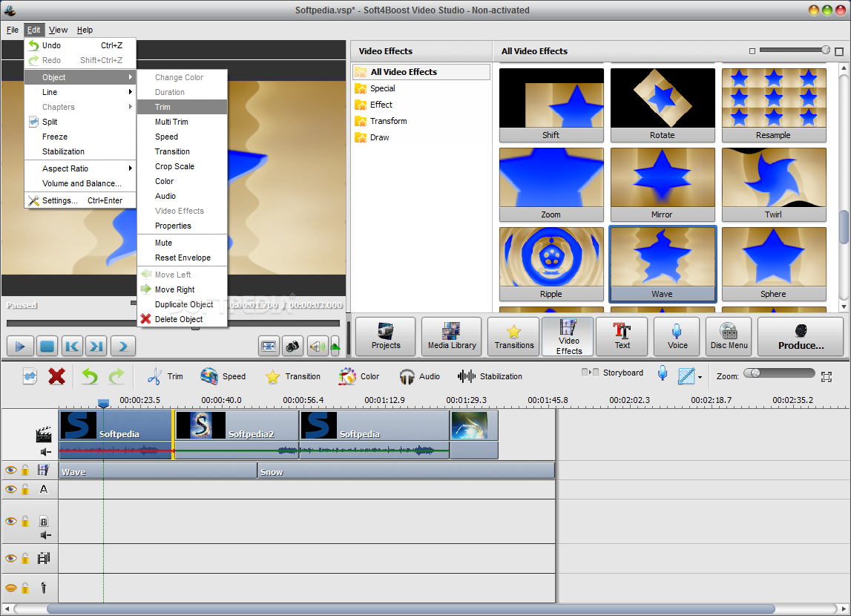The height and width of the screenshot is (616, 851).
Task: Toggle lock on text track
Action: 25,489
